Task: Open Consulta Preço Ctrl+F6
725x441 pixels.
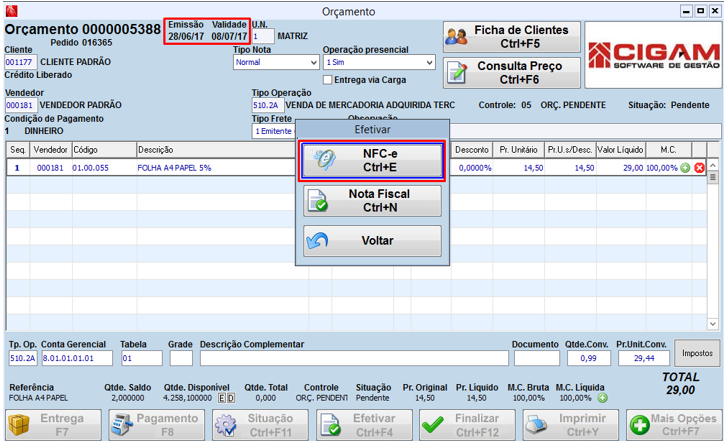Action: click(x=511, y=73)
